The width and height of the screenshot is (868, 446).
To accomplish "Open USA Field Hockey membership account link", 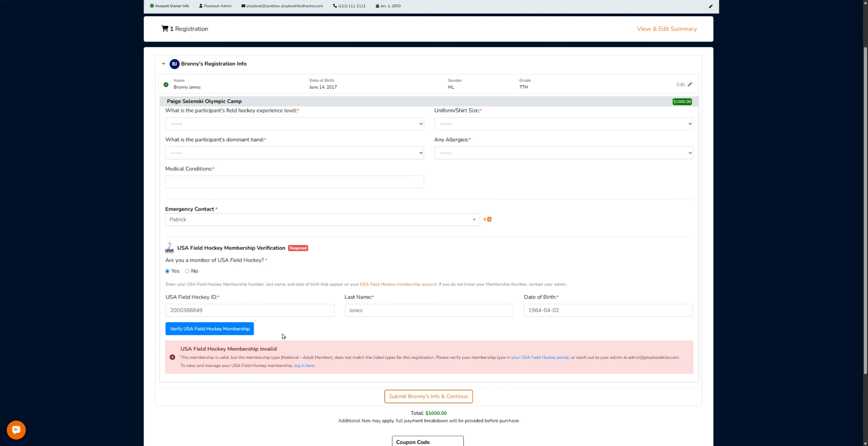I will pos(398,284).
